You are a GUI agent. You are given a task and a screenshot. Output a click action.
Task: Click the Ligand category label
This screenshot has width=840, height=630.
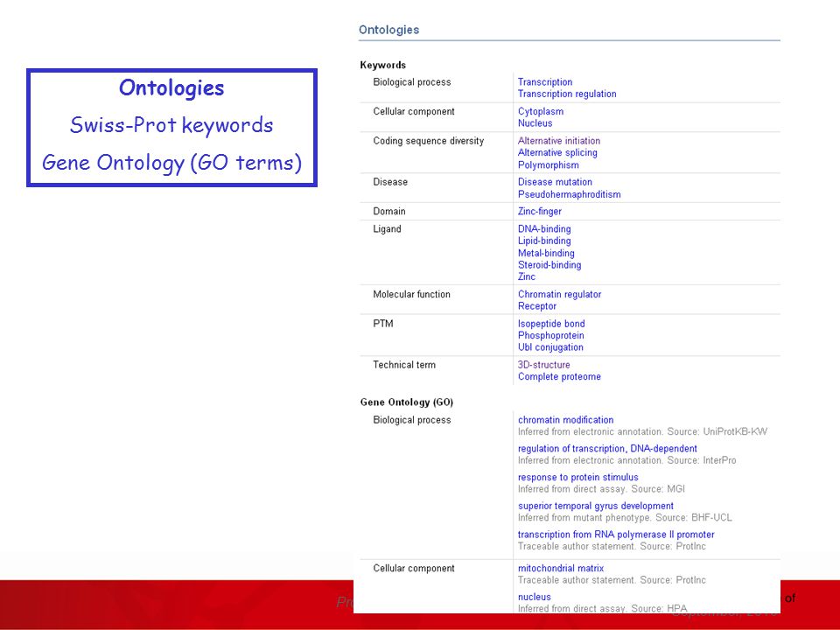387,229
